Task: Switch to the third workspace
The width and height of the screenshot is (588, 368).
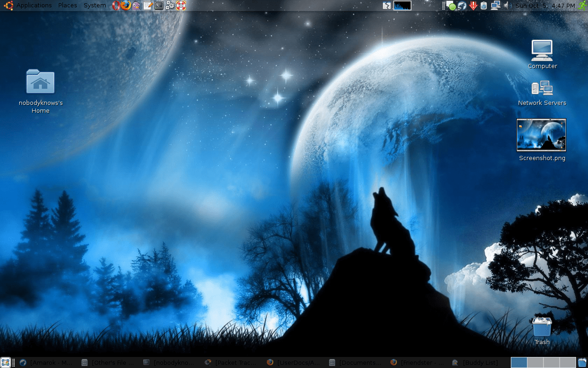Action: click(551, 362)
